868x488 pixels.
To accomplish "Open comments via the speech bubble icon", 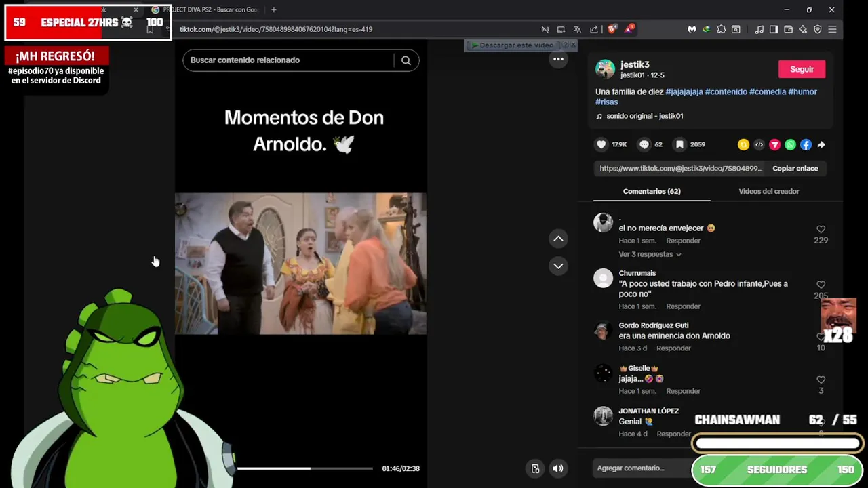I will (644, 144).
